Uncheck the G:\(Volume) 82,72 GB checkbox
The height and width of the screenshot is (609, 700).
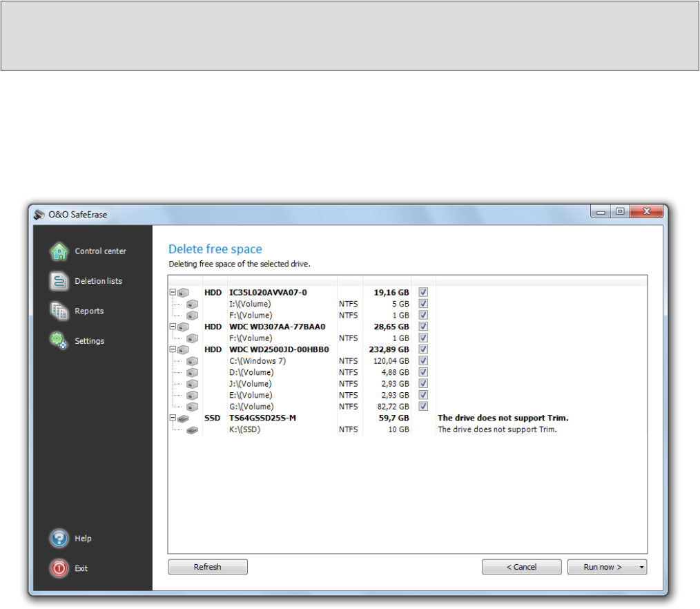[423, 407]
